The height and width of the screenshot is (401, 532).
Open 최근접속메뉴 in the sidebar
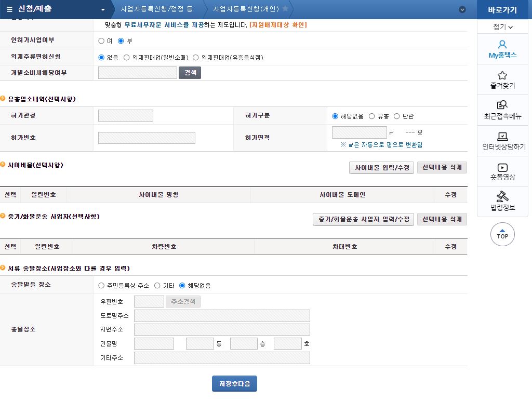(x=502, y=110)
